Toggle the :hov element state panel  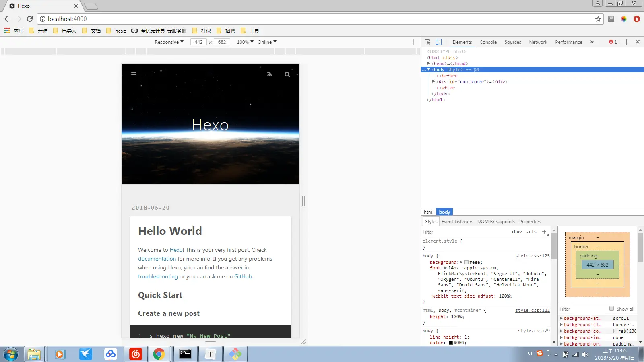point(516,232)
